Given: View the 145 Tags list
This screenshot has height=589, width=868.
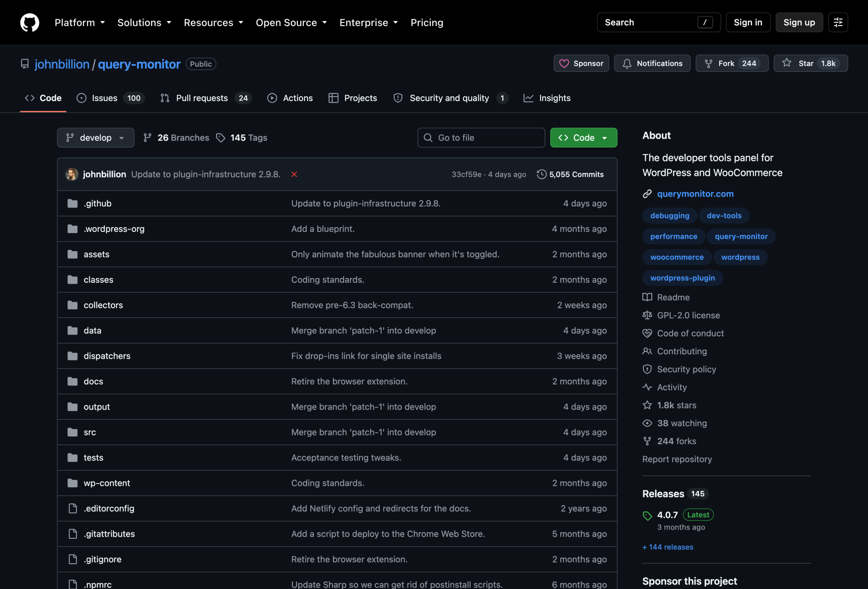Looking at the screenshot, I should pyautogui.click(x=242, y=138).
